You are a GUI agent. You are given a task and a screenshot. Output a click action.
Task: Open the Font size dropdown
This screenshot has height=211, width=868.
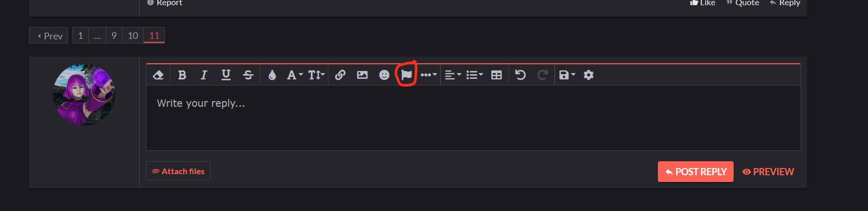click(316, 75)
